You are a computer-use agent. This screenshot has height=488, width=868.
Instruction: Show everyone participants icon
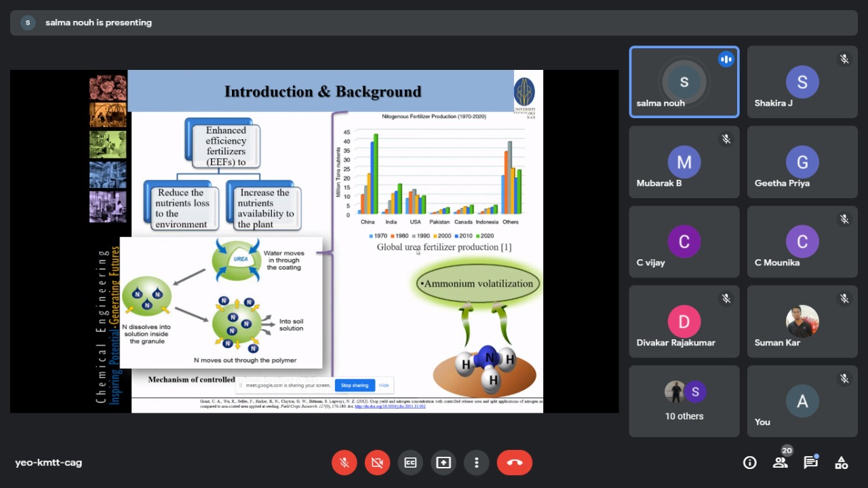[780, 463]
